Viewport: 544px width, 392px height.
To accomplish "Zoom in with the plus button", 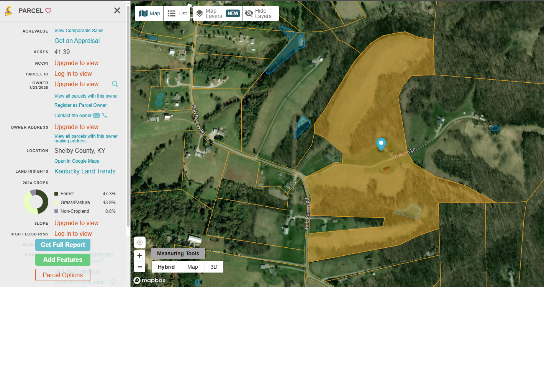I will pos(140,256).
